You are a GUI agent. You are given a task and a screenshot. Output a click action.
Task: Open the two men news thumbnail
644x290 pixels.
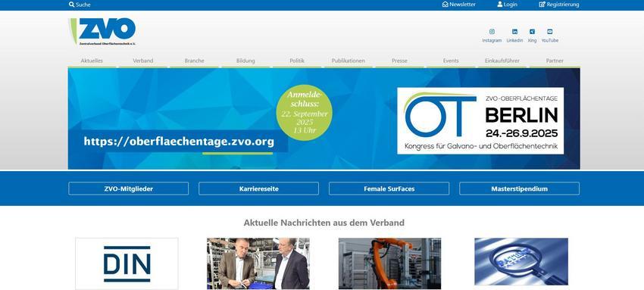pos(258,263)
